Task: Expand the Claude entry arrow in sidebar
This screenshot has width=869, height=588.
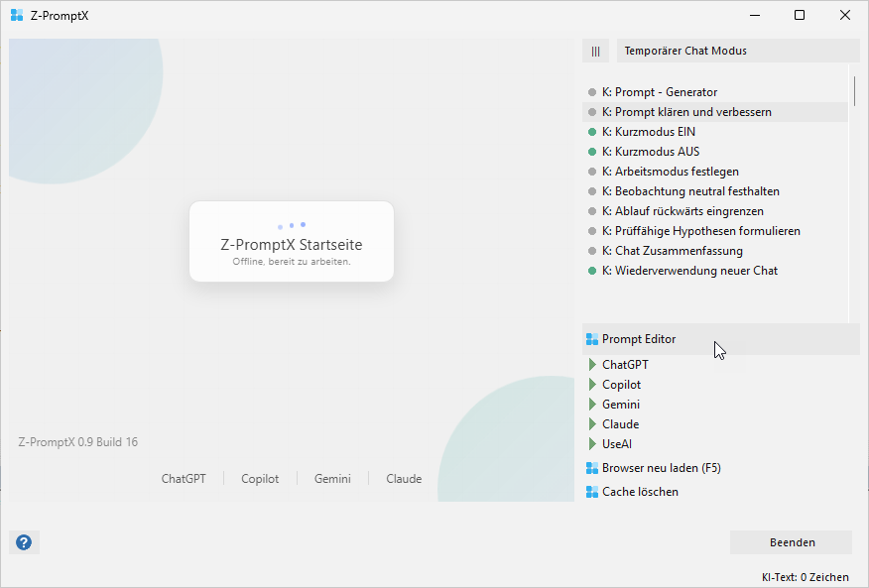Action: (593, 424)
